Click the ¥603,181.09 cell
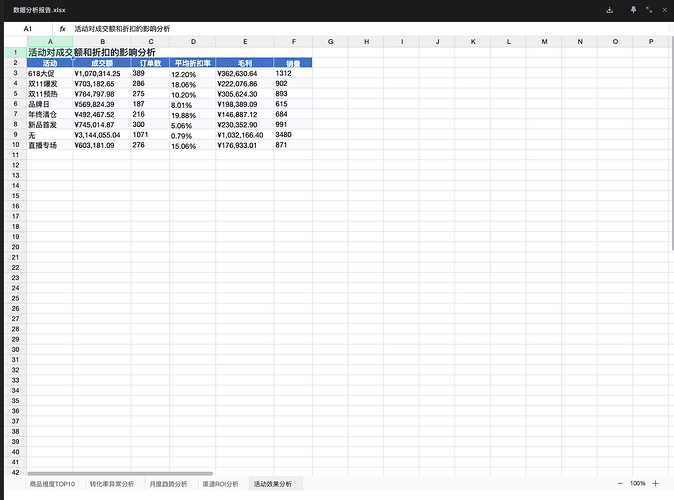The width and height of the screenshot is (674, 500). click(x=102, y=145)
